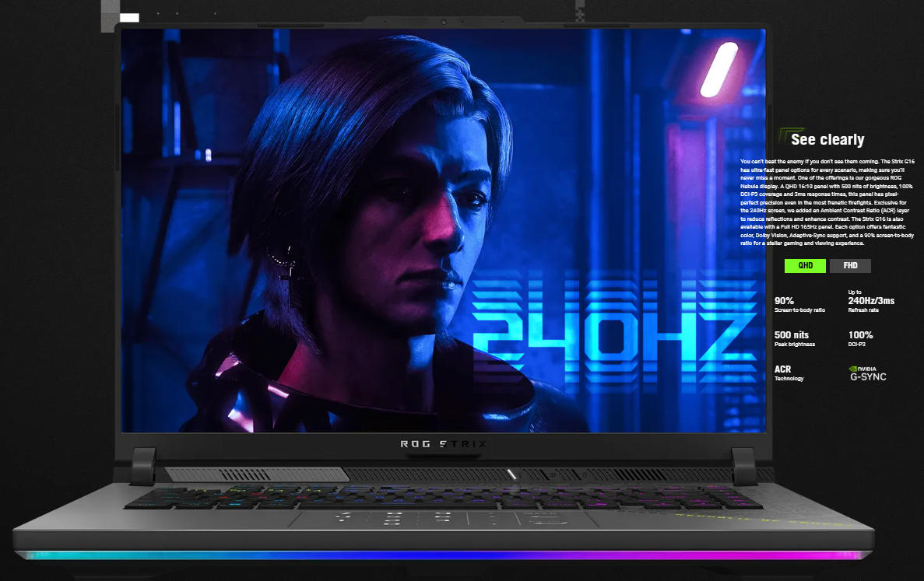The height and width of the screenshot is (581, 924).
Task: Click the "Screen-to-body ratio" label under 90%
Action: [x=799, y=310]
